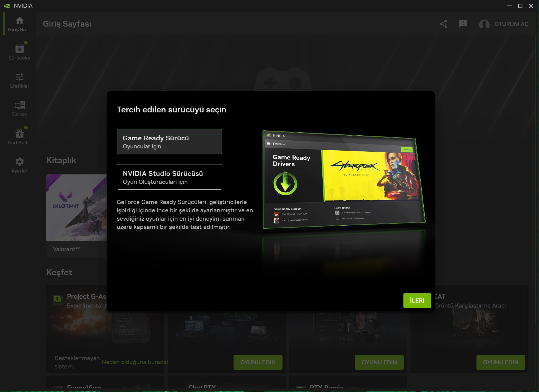Image resolution: width=539 pixels, height=392 pixels.
Task: Click the rightmost OYUNU EDIN button
Action: [x=501, y=362]
